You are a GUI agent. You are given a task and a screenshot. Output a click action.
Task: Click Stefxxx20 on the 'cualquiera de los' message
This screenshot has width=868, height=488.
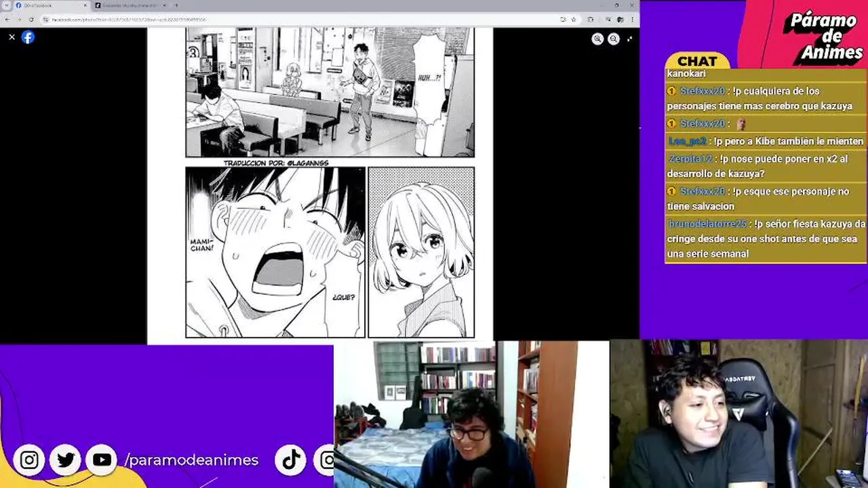click(x=703, y=91)
